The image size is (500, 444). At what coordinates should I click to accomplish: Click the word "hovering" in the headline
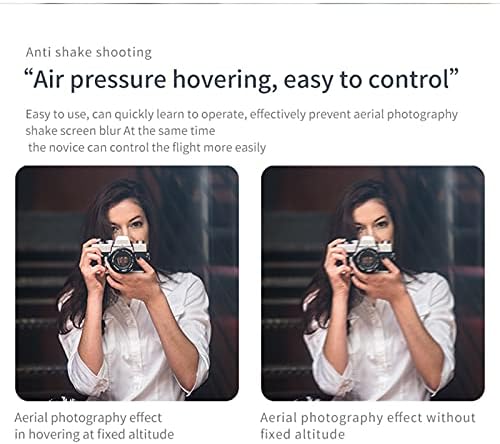(225, 81)
